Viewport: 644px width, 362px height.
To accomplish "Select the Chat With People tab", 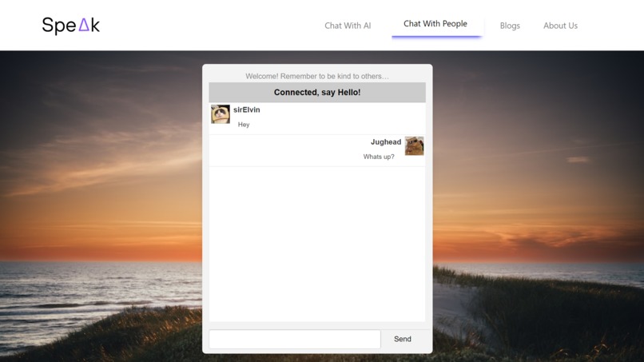I will pos(435,24).
